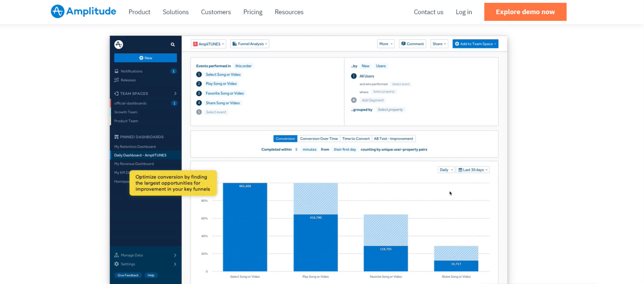Click the Manage Data icon

pos(116,255)
